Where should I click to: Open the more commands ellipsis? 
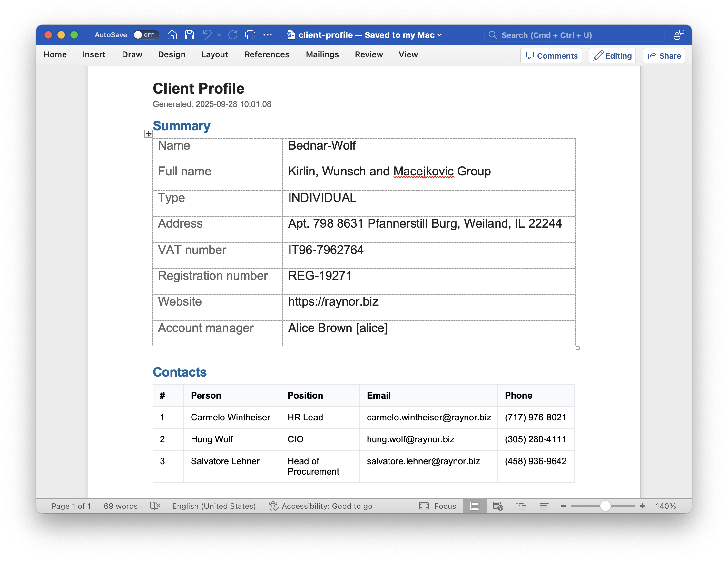coord(268,35)
